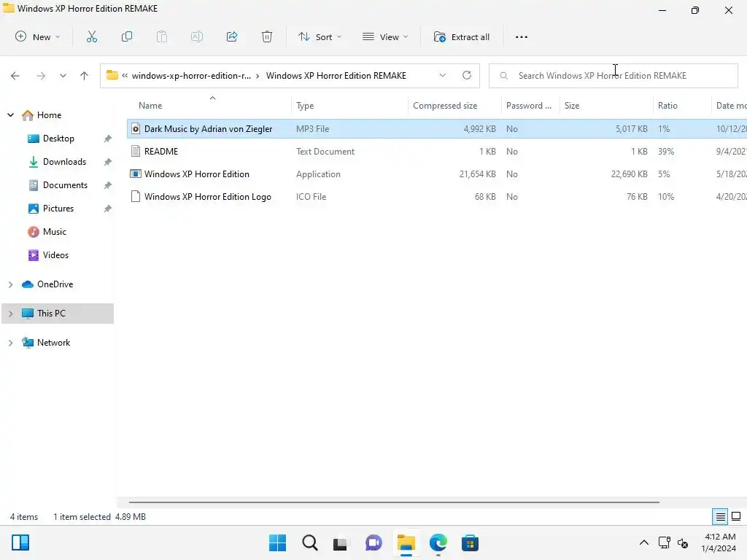Switch to large icons view layout
The height and width of the screenshot is (560, 747).
tap(736, 516)
